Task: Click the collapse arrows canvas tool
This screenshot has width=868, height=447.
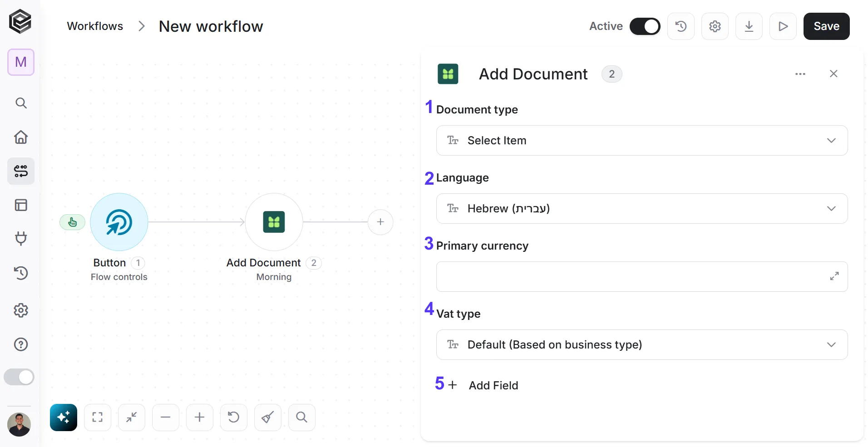Action: tap(132, 418)
